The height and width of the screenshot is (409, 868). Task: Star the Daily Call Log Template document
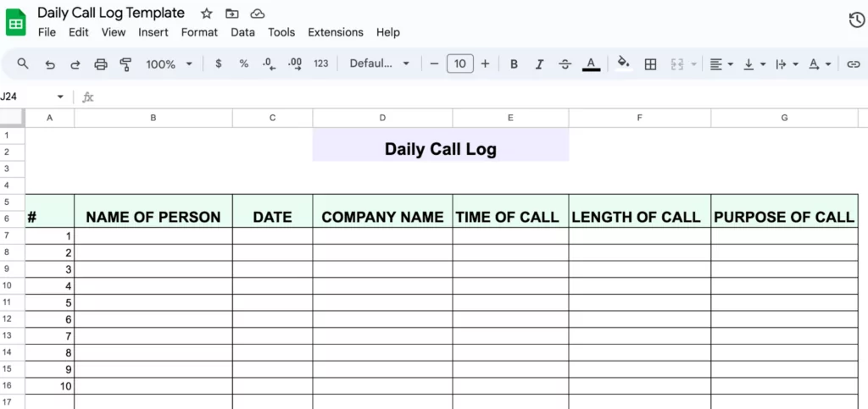point(206,14)
